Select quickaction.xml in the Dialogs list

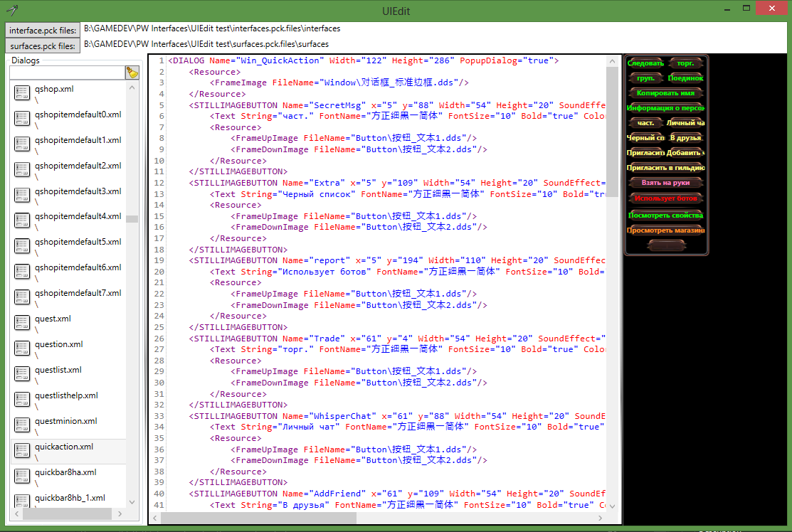pos(63,447)
